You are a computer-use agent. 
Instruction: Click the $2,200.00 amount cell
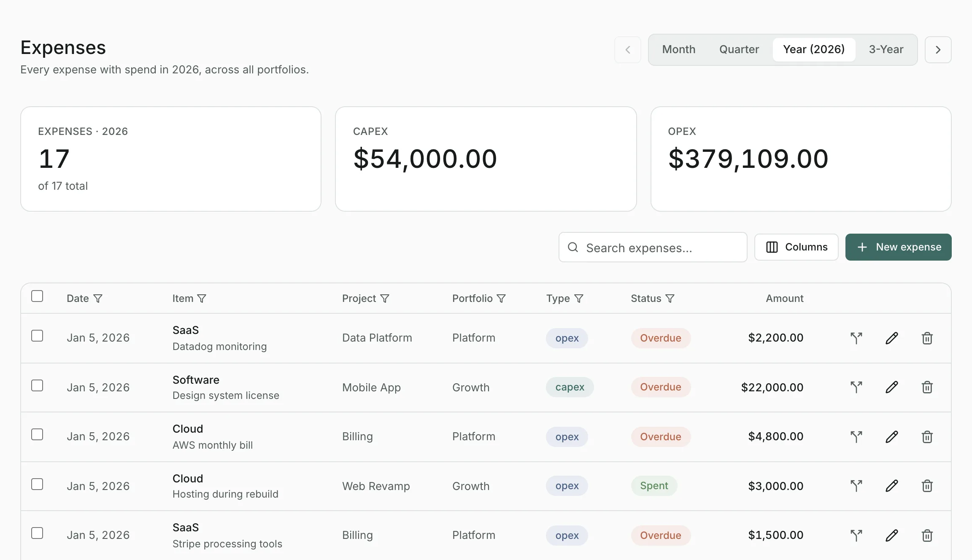tap(775, 338)
